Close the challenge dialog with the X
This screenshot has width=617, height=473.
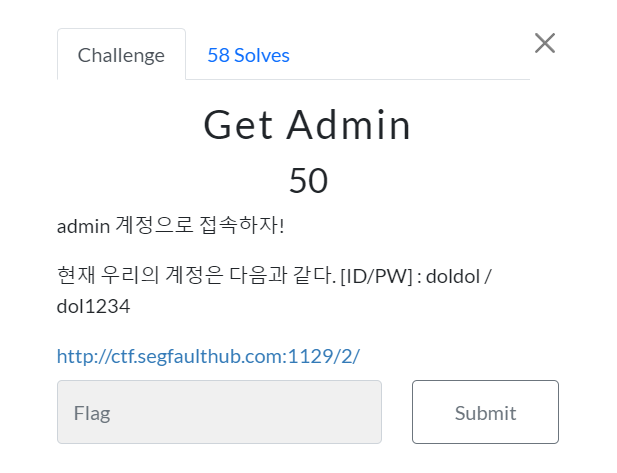[x=545, y=43]
